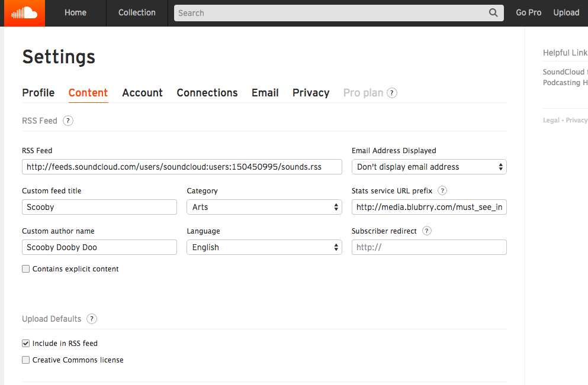Click the Go Pro link

coord(528,12)
